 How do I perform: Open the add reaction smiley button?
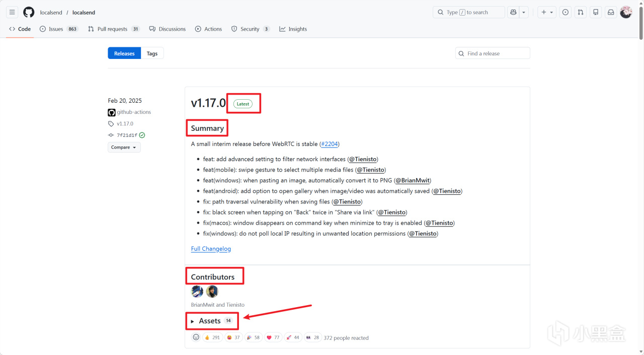pos(196,337)
